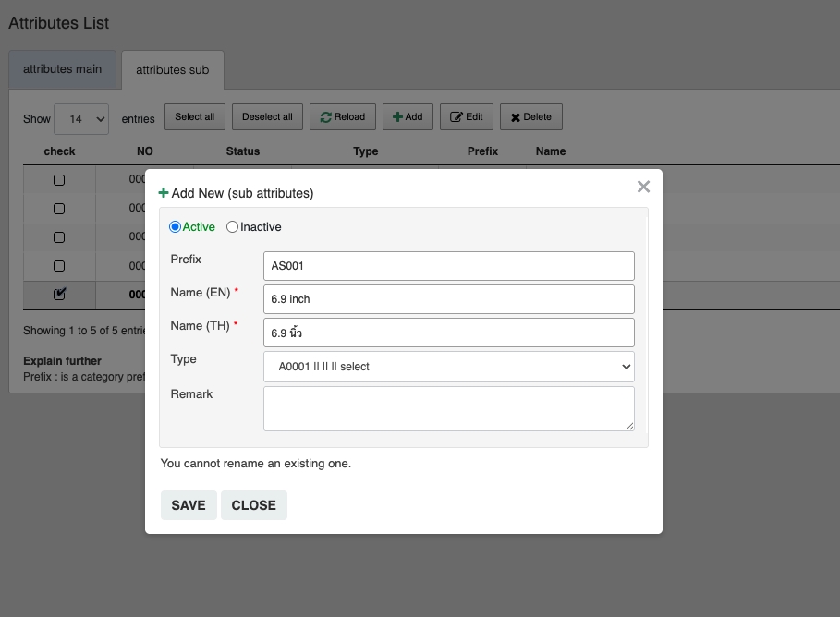Click into the Name (EN) text field
The width and height of the screenshot is (840, 617).
point(448,299)
